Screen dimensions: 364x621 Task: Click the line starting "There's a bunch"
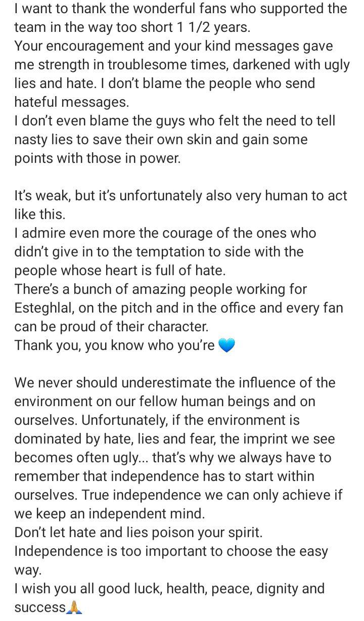coord(160,289)
